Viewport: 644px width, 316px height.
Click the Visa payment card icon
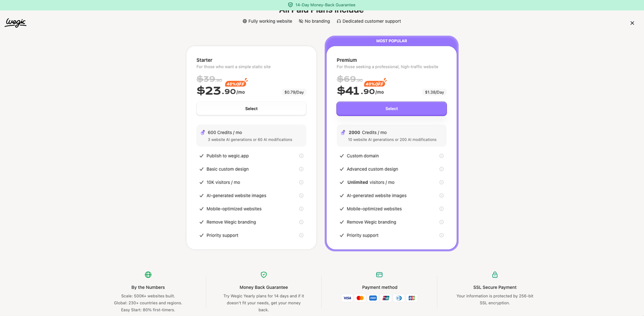point(347,298)
